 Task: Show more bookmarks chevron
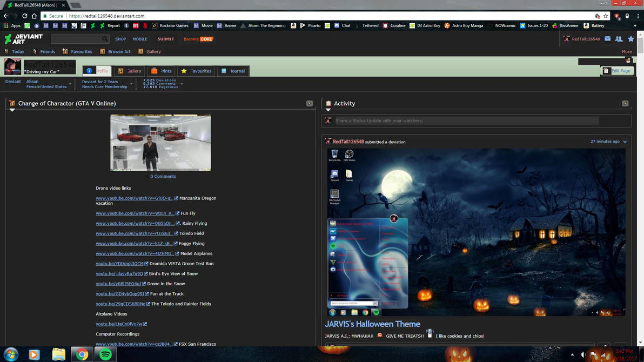pos(635,25)
